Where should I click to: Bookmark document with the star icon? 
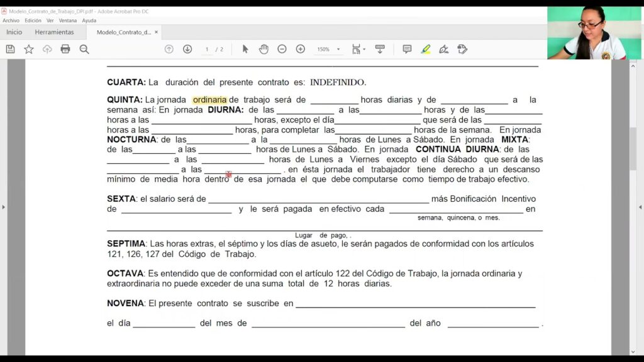28,49
